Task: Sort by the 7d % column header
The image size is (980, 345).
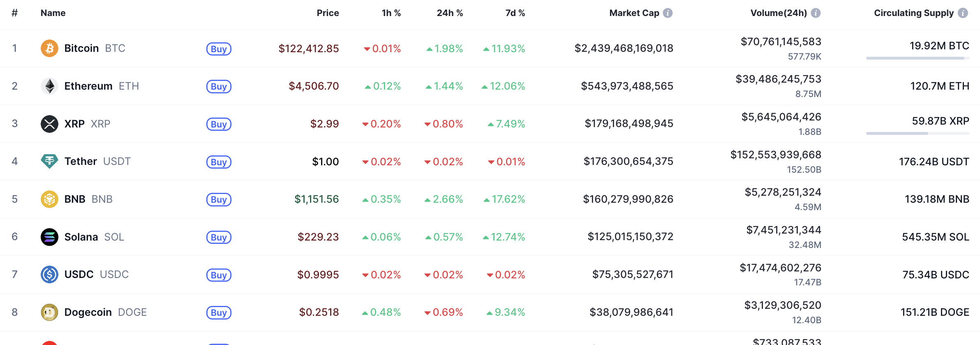Action: [x=515, y=13]
